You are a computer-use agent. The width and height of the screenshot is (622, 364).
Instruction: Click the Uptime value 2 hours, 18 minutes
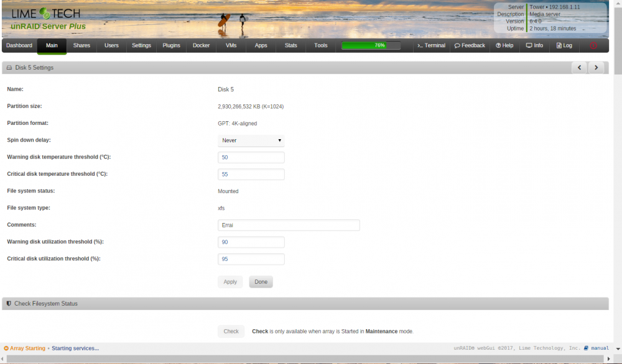552,29
